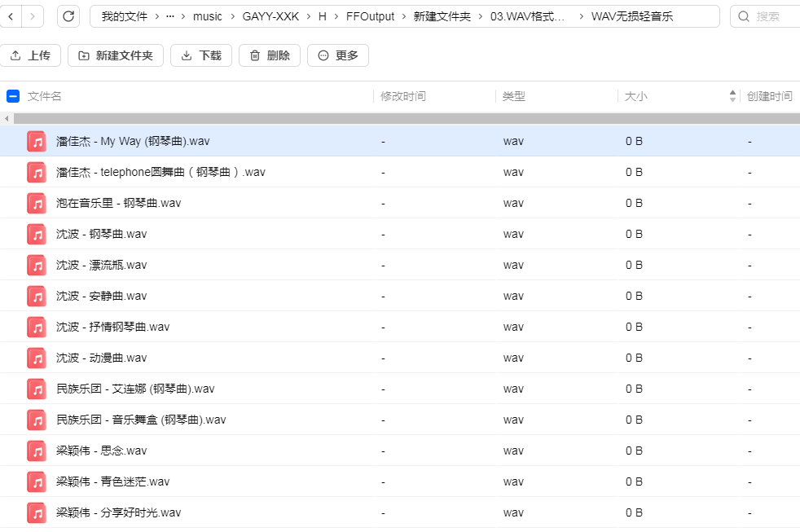Refresh the file list
800x532 pixels.
68,17
